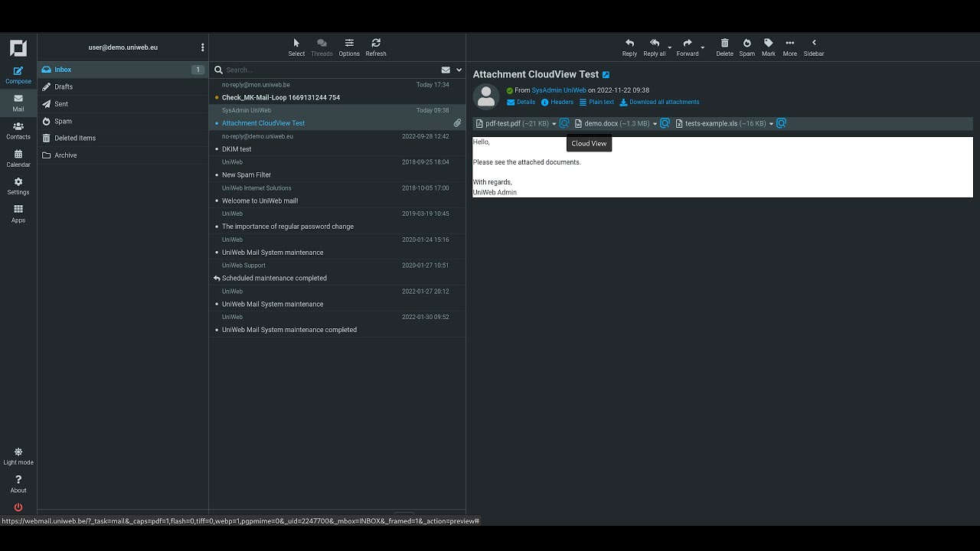Open Cloud View for pdf-test.pdf

(x=565, y=123)
